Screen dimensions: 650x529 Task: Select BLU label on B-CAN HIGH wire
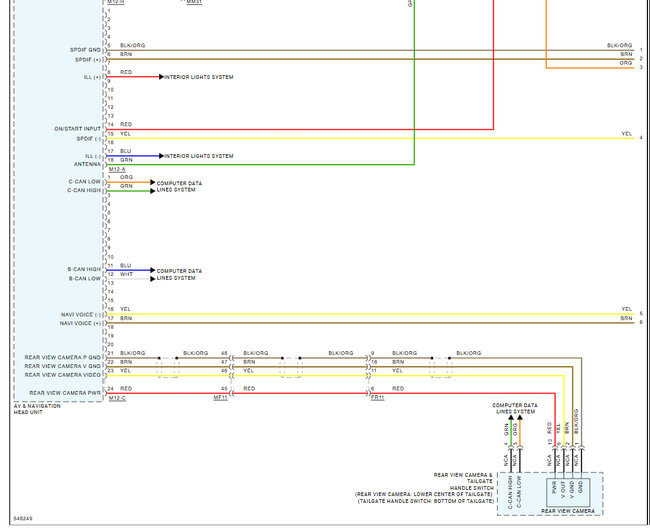click(126, 265)
